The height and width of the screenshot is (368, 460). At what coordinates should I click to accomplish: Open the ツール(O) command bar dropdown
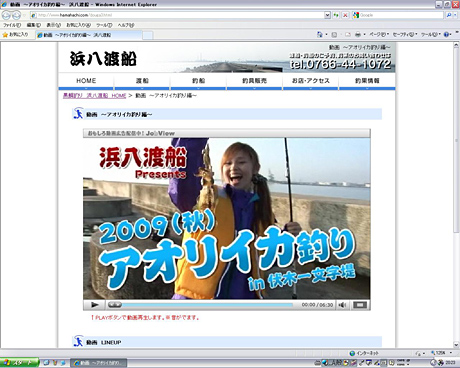pos(431,34)
